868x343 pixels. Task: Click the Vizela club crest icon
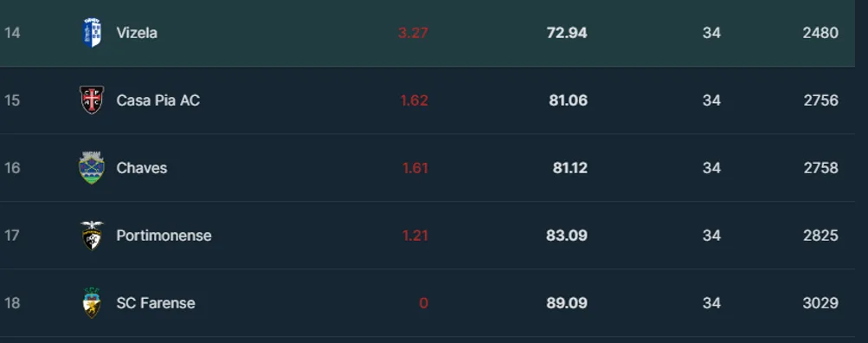[92, 33]
